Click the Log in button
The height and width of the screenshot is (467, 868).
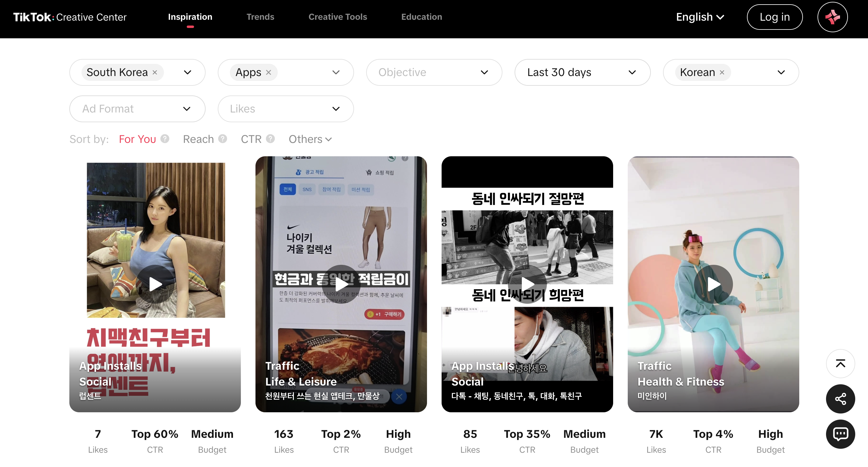(x=774, y=17)
